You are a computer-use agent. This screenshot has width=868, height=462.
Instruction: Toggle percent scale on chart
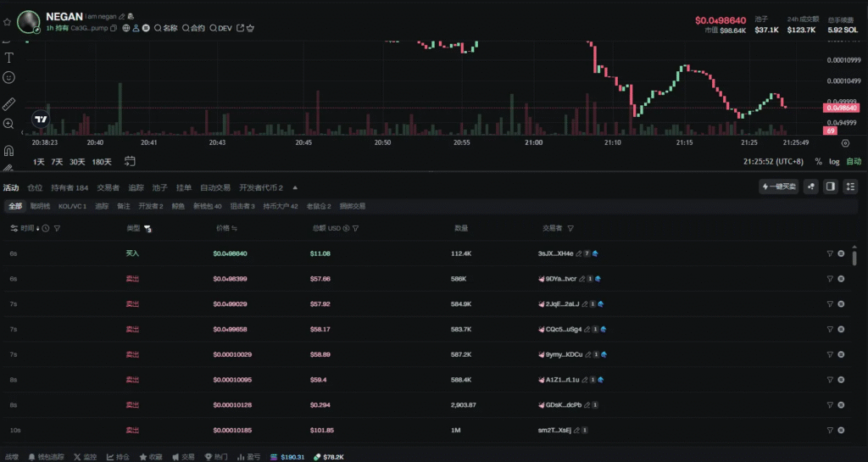pos(818,161)
